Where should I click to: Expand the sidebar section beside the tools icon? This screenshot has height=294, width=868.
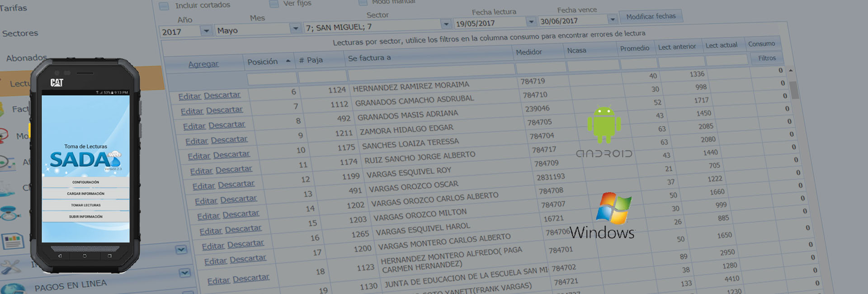coord(181,250)
